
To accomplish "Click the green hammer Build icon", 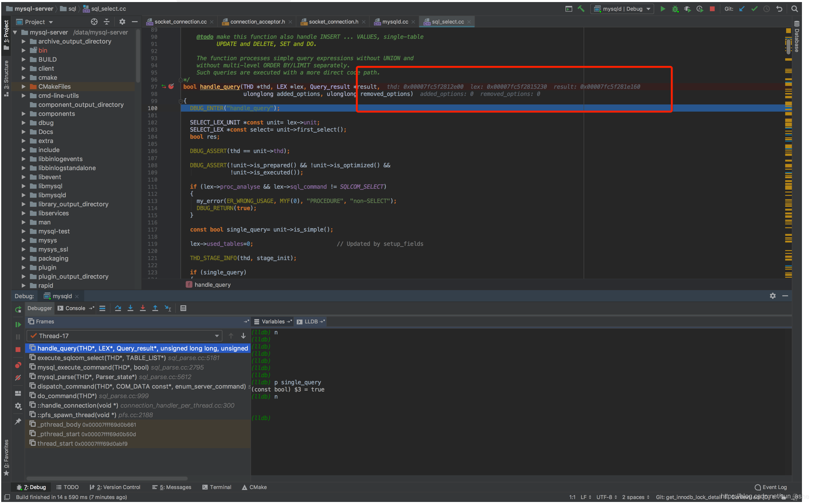I will click(x=581, y=9).
